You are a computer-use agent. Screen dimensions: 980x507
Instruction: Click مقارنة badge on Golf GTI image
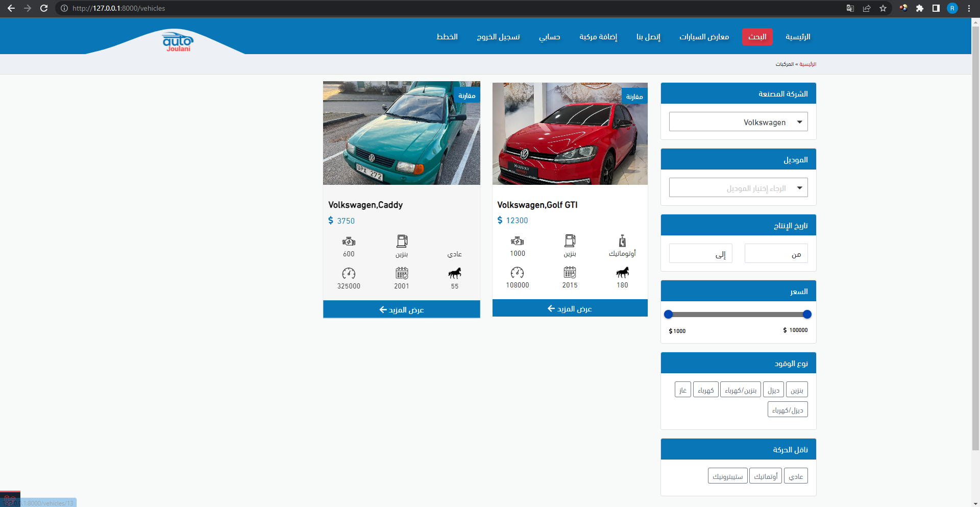coord(634,96)
